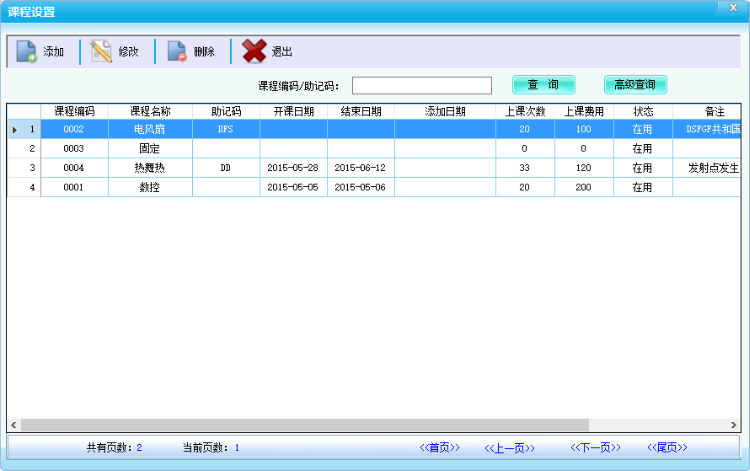Click the 状态 column header
Screen dimensions: 750x471
tap(643, 111)
